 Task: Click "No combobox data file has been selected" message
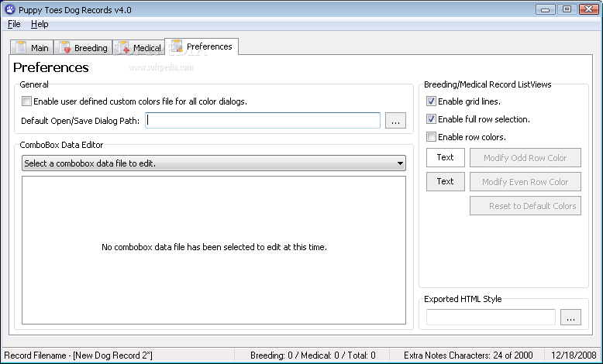(214, 247)
